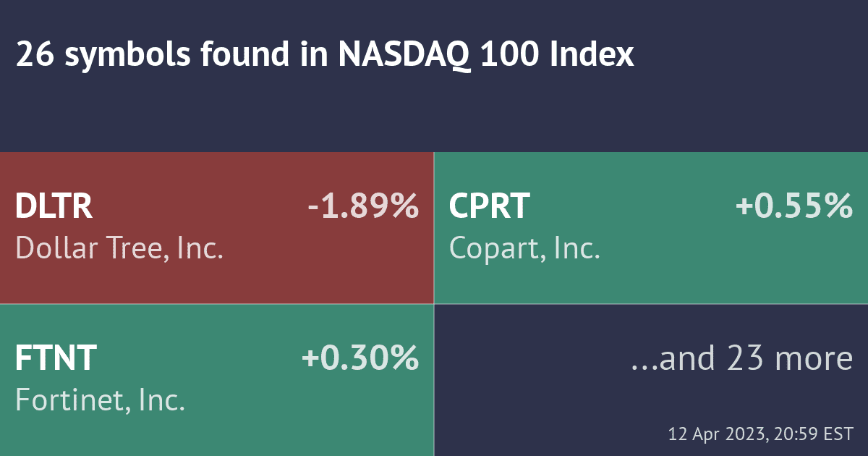This screenshot has height=456, width=868.
Task: Click the DLTR ticker symbol
Action: click(x=54, y=207)
